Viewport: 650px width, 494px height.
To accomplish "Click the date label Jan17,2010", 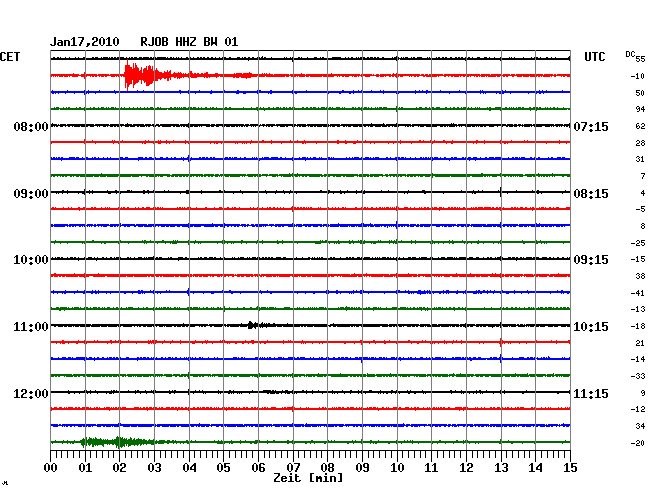I will (x=85, y=42).
